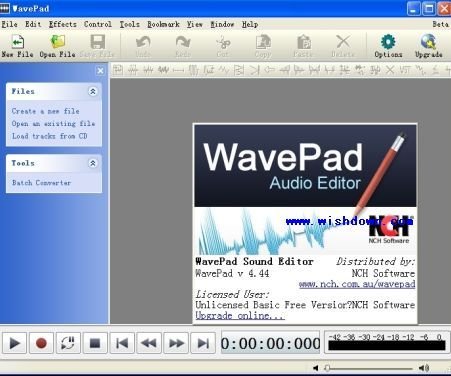This screenshot has height=376, width=451.
Task: Click the Stop playback button
Action: coord(95,343)
